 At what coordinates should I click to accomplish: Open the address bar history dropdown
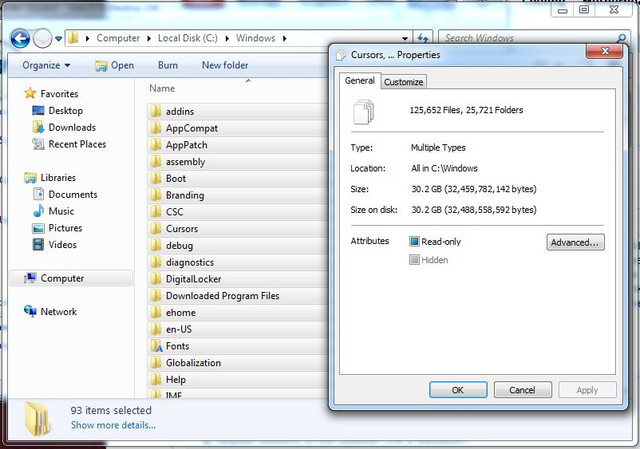coord(404,38)
